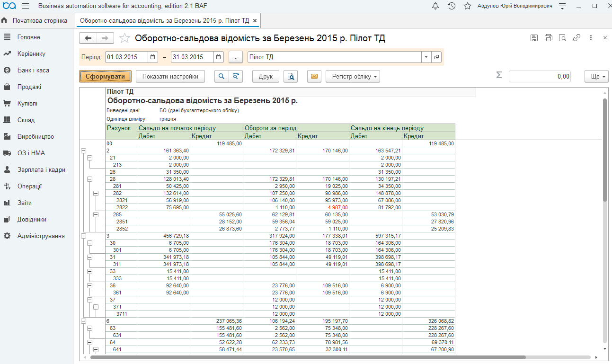Collapse account 28 row
This screenshot has height=364, width=612.
(89, 179)
